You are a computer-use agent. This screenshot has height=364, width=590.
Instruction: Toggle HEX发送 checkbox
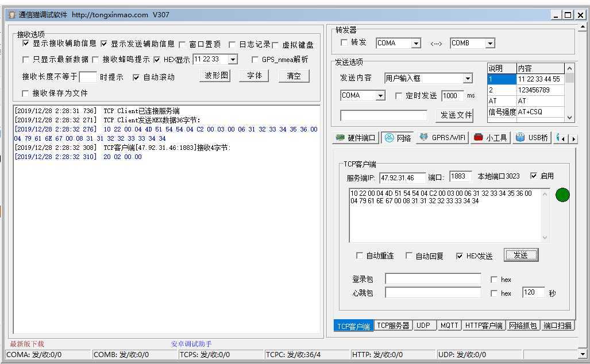(460, 256)
